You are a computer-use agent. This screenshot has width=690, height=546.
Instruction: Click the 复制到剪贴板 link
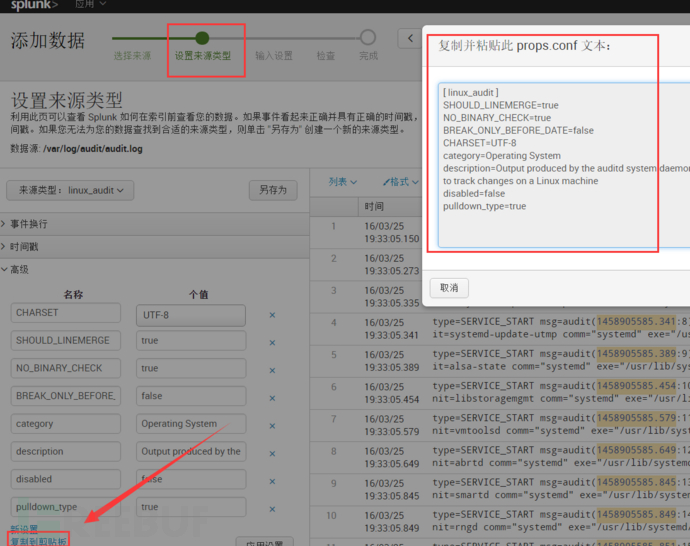pos(39,541)
